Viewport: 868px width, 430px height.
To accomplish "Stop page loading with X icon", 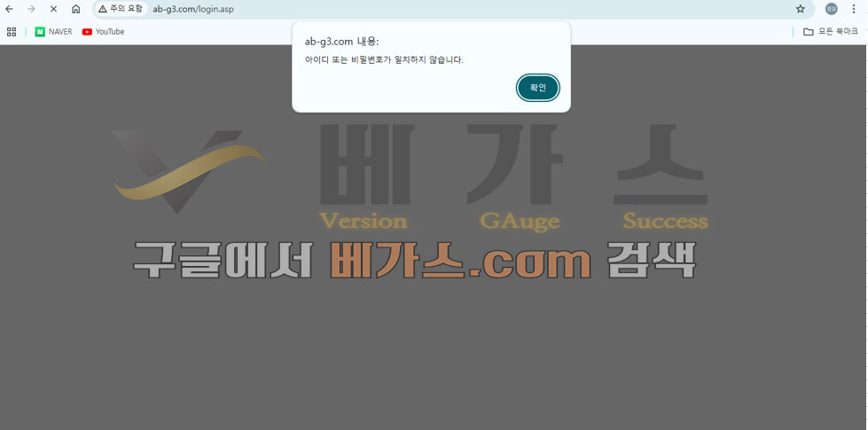I will 54,9.
